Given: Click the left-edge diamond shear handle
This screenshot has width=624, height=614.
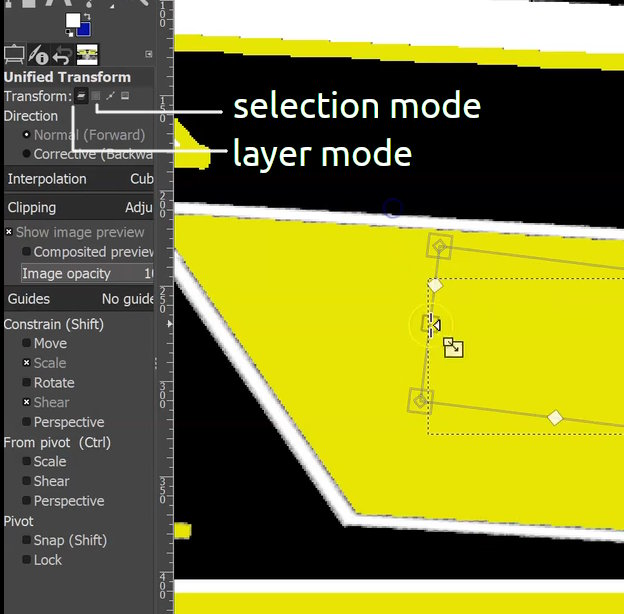Looking at the screenshot, I should click(x=435, y=285).
